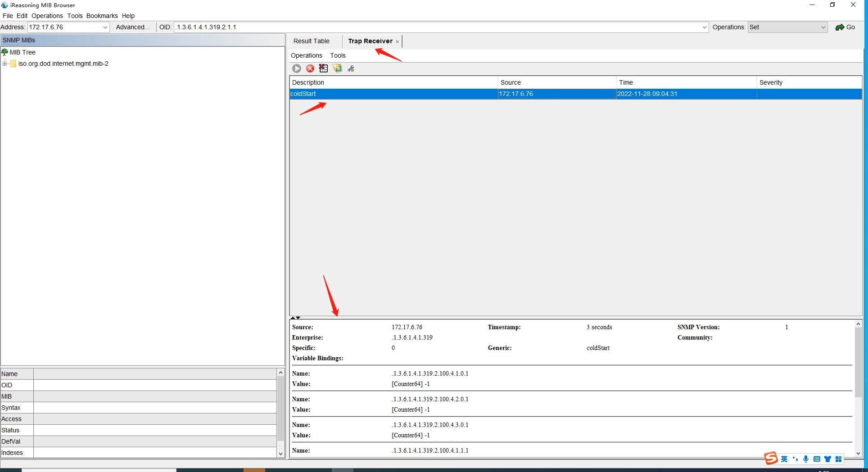Click the Sogou input microphone icon
Viewport: 868px width, 472px height.
click(806, 459)
